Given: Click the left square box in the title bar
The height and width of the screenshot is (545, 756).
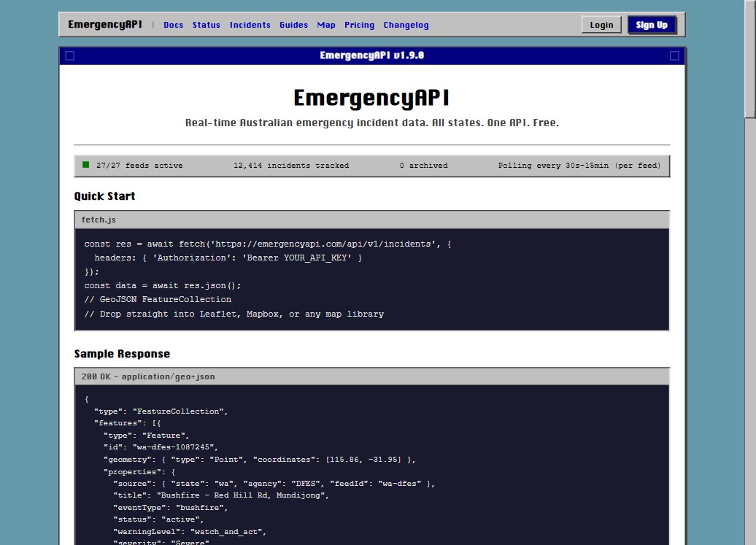Looking at the screenshot, I should coord(70,55).
